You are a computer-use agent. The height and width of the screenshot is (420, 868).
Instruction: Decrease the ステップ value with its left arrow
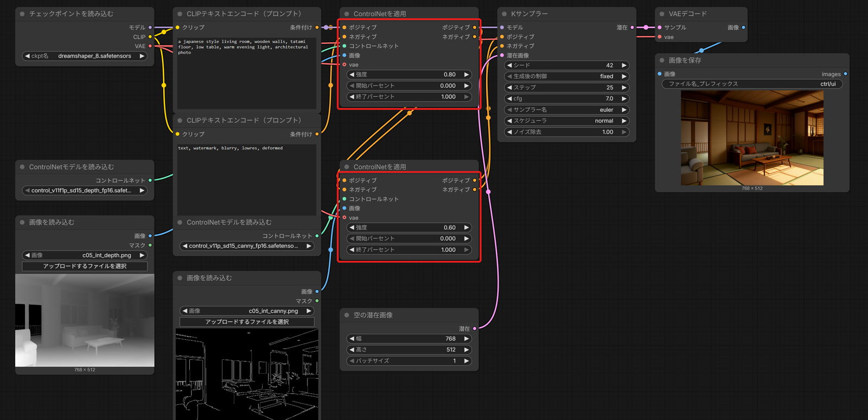click(509, 87)
